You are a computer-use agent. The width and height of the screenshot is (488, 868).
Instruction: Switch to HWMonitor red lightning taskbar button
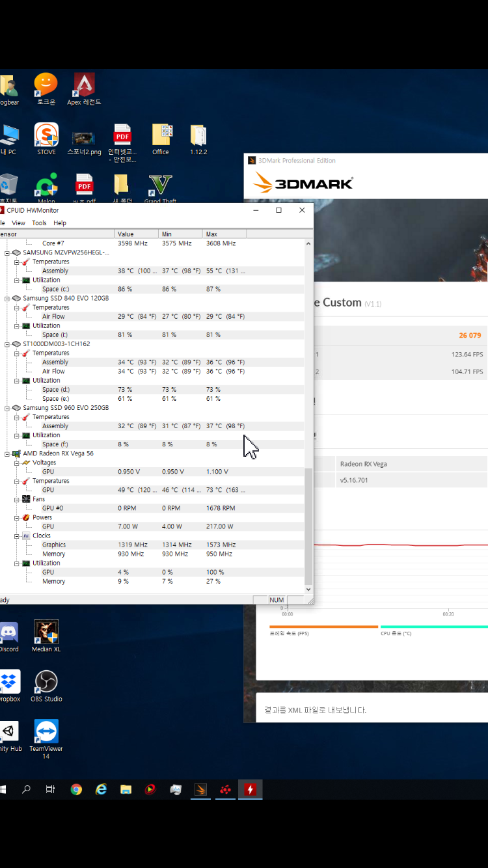click(250, 789)
